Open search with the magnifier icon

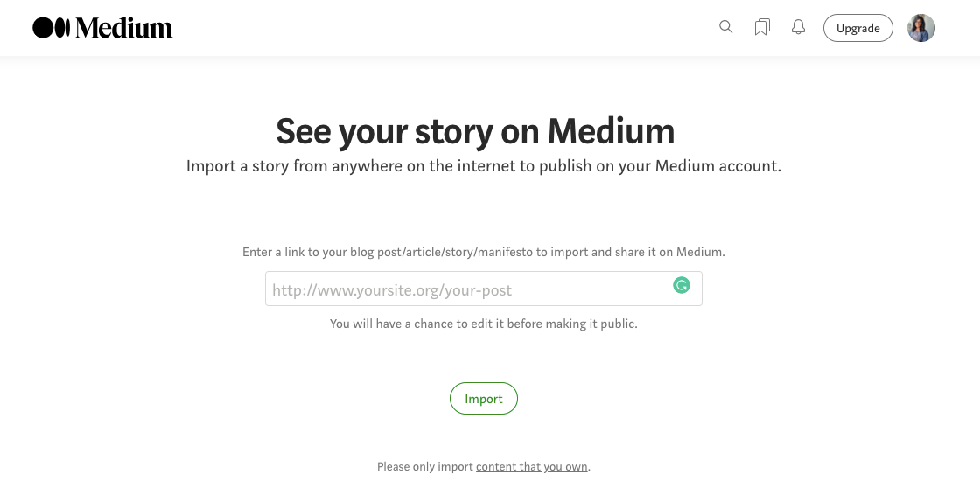(726, 27)
